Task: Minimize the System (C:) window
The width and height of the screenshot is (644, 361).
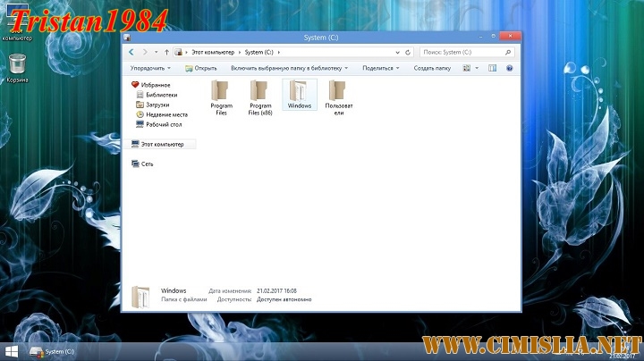Action: tap(480, 37)
